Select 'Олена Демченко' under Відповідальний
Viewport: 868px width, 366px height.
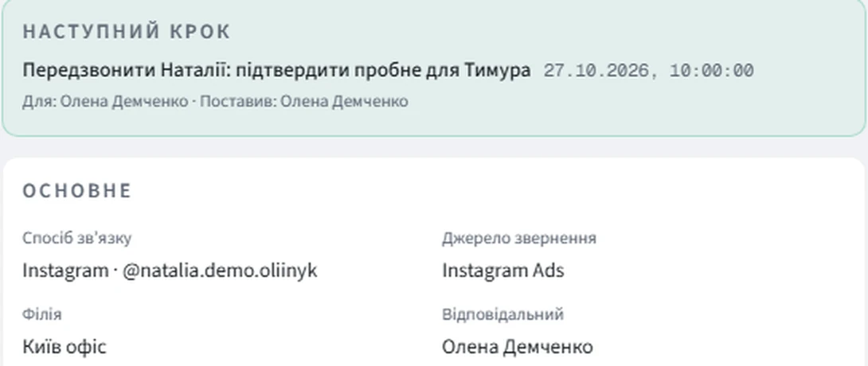[x=517, y=347]
